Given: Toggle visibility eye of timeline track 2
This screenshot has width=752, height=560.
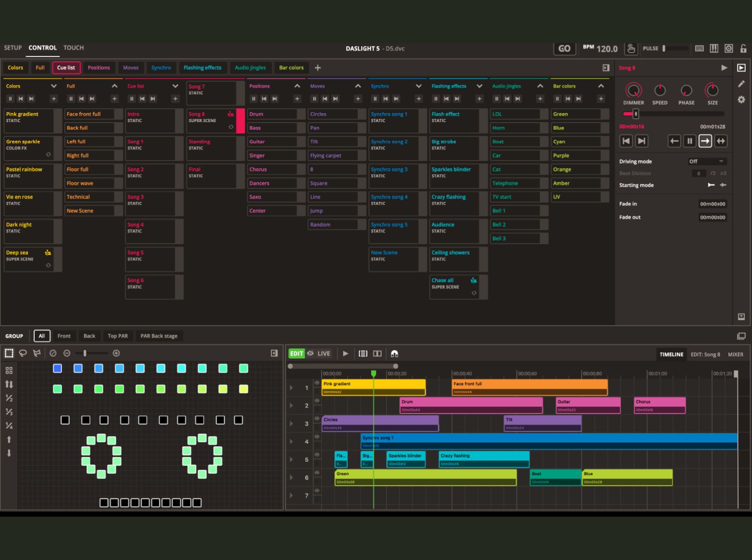Looking at the screenshot, I should click(x=317, y=401).
